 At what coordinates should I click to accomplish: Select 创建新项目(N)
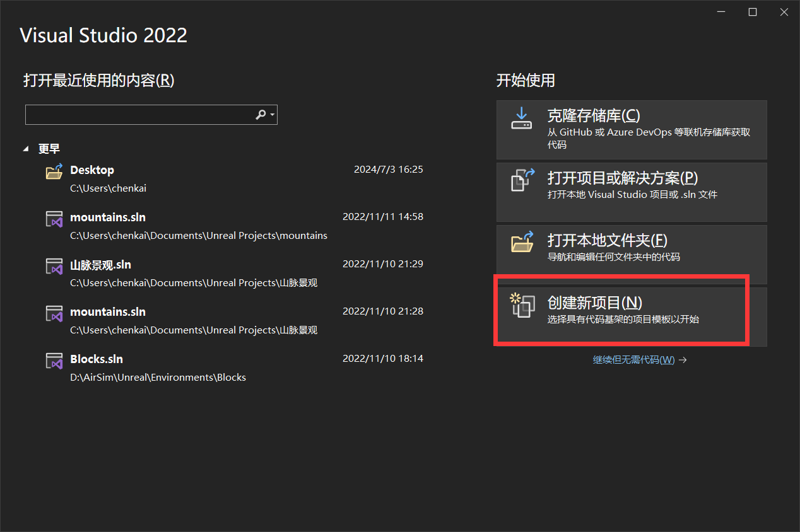click(x=632, y=317)
